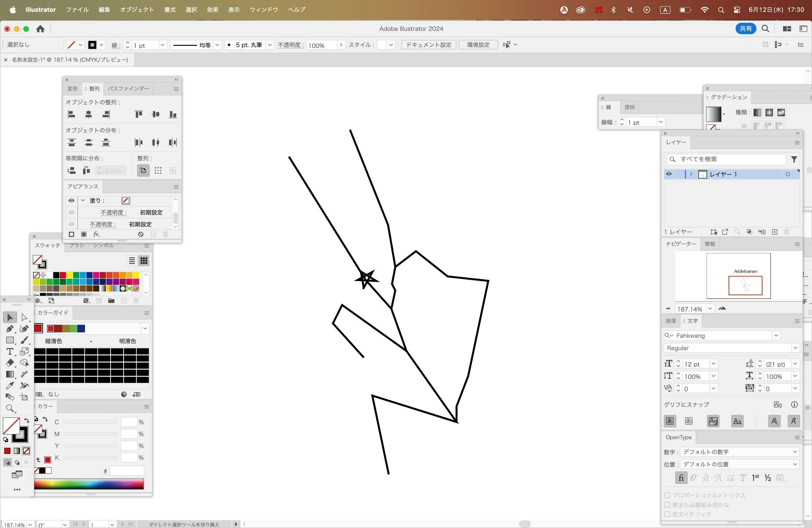Switch to パスファインダー tab
The height and width of the screenshot is (528, 812).
click(x=128, y=89)
